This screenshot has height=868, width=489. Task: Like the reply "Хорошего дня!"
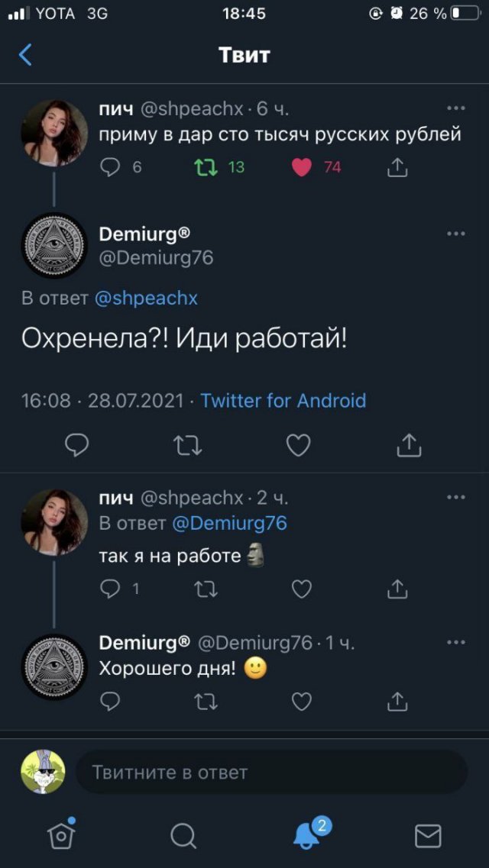pyautogui.click(x=302, y=701)
